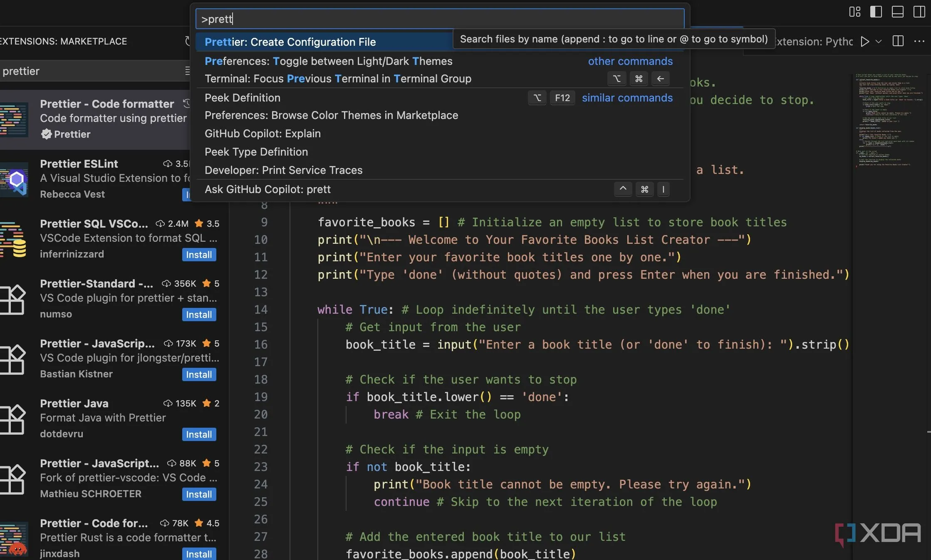Click line number 20 in editor gutter
Viewport: 931px width, 560px height.
[x=261, y=414]
